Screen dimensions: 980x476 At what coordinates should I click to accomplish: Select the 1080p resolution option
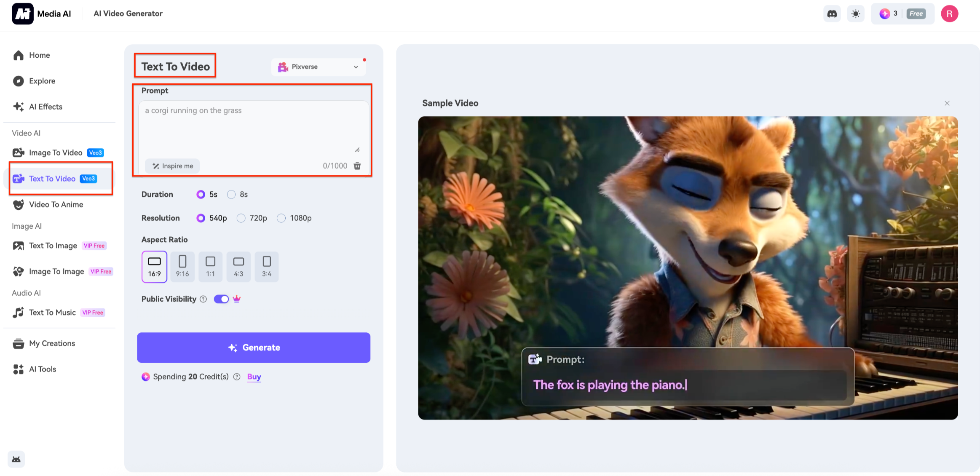pyautogui.click(x=281, y=218)
